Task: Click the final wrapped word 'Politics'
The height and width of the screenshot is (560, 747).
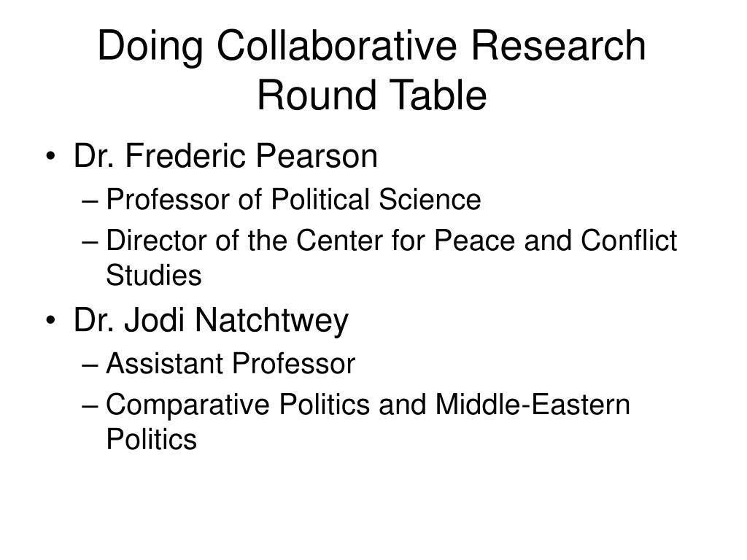Action: [151, 439]
